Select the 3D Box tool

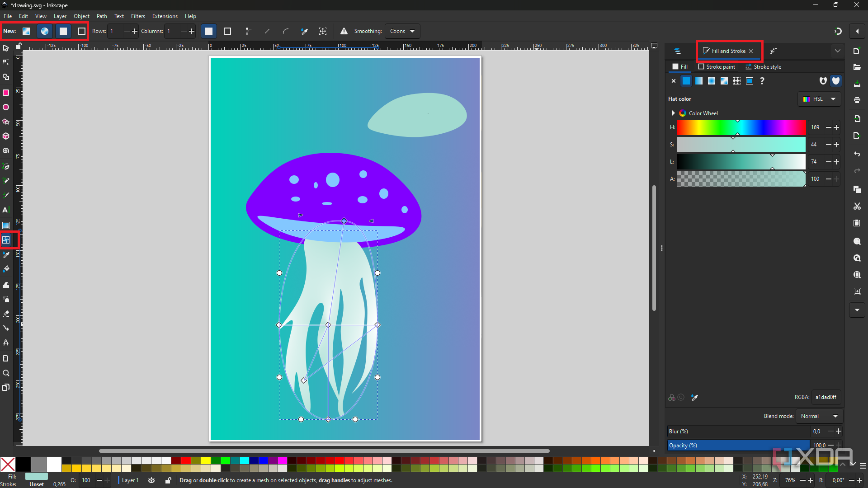point(6,136)
